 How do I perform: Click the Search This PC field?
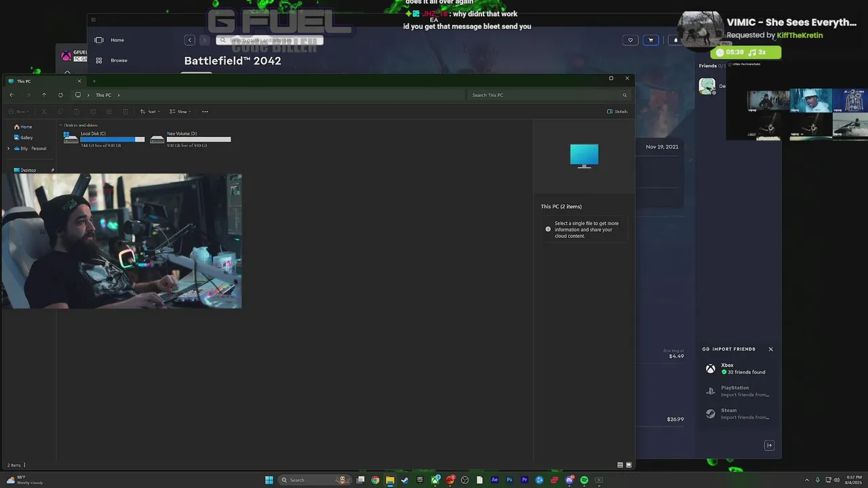pyautogui.click(x=549, y=95)
